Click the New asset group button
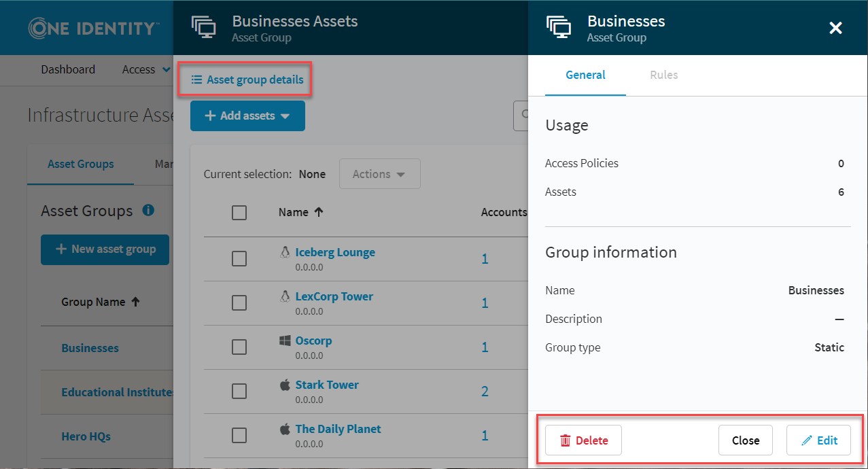The image size is (868, 469). pos(105,249)
